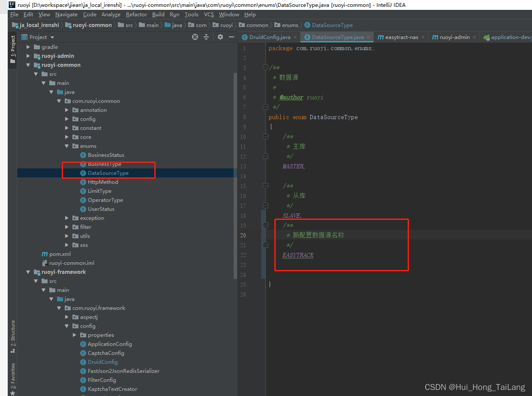Fold the class Javadoc comment at line 3
The width and height of the screenshot is (532, 396).
[x=265, y=68]
